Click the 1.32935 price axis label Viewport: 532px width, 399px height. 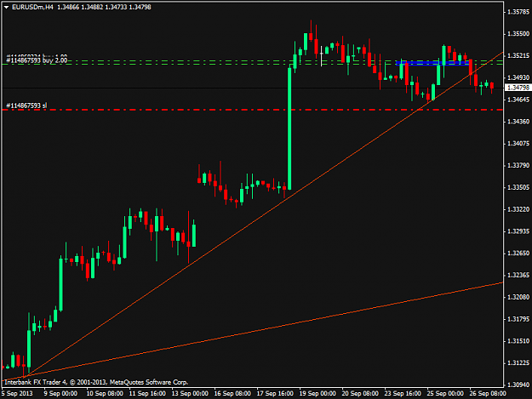(518, 231)
